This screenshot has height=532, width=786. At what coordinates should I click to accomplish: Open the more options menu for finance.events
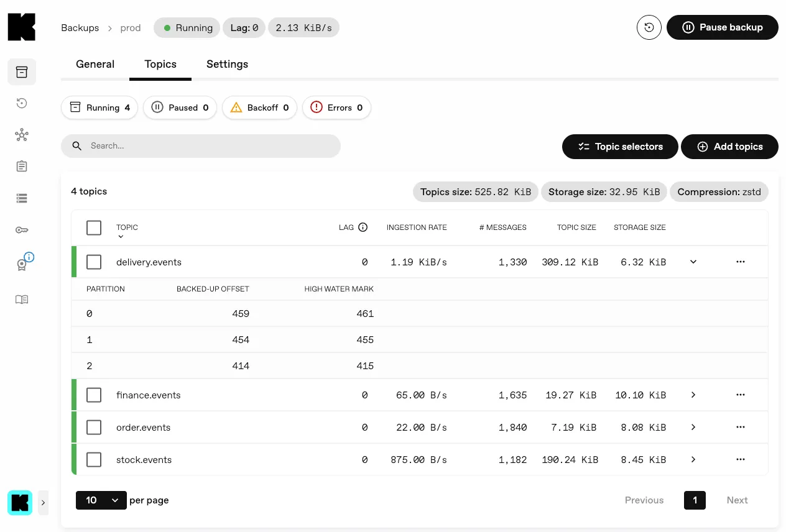point(740,395)
